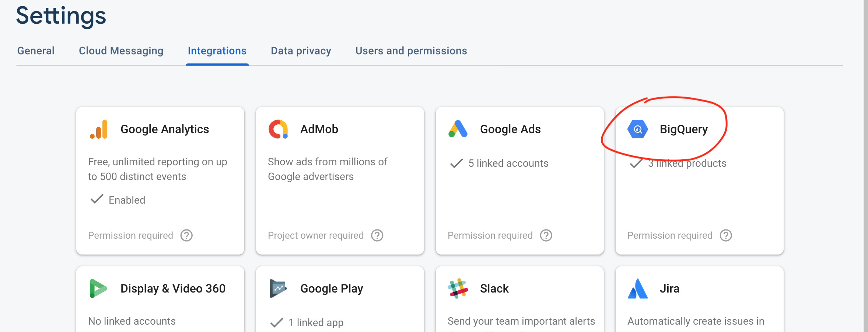
Task: Open the BigQuery card title
Action: tap(684, 129)
